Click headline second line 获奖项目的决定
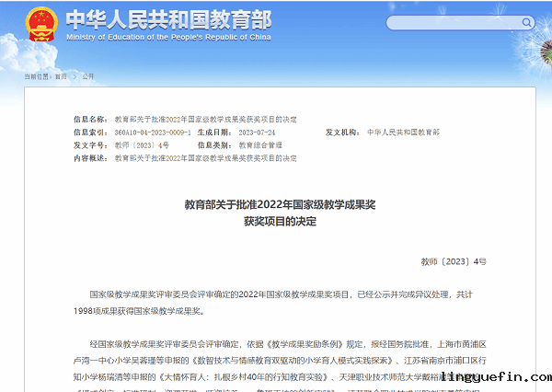Viewport: 552px width, 392px height. (x=281, y=222)
